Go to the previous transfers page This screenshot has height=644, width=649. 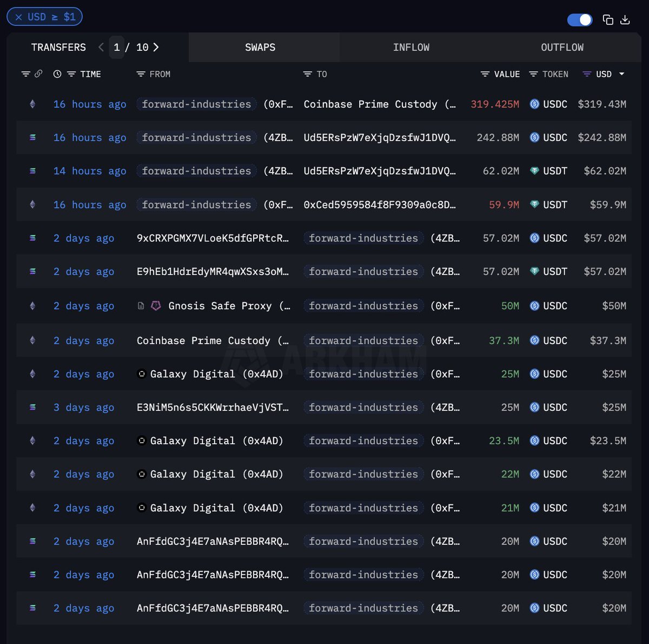tap(101, 47)
